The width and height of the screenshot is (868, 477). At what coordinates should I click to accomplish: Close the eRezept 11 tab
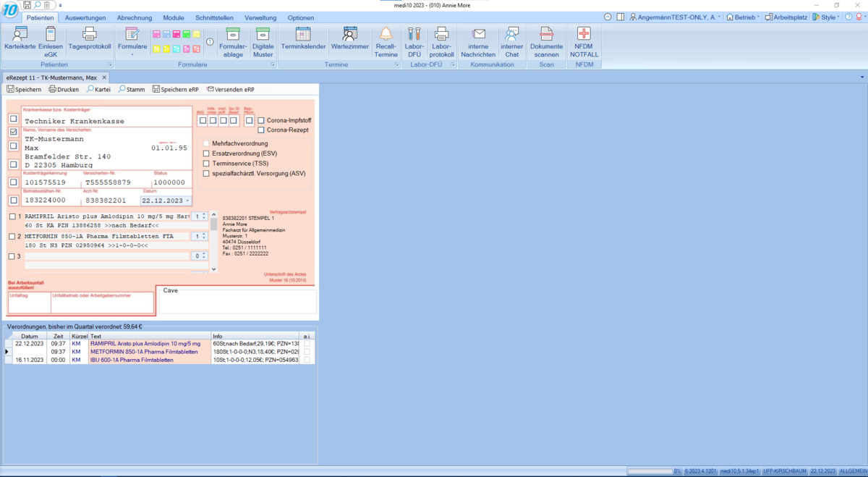(x=104, y=77)
